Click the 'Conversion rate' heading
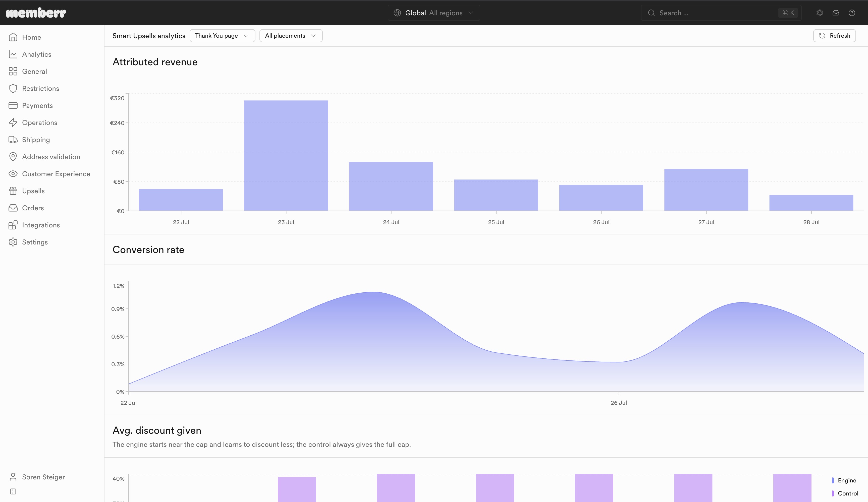Image resolution: width=868 pixels, height=502 pixels. click(148, 250)
